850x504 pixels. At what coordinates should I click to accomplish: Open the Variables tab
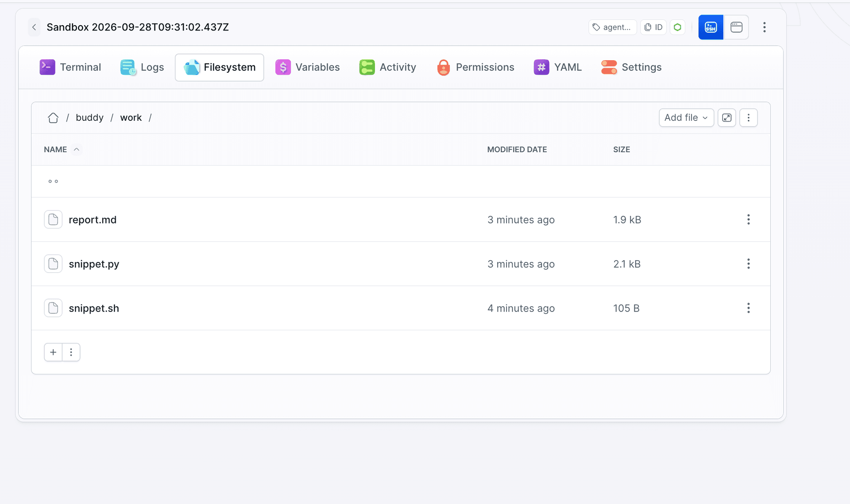[308, 67]
